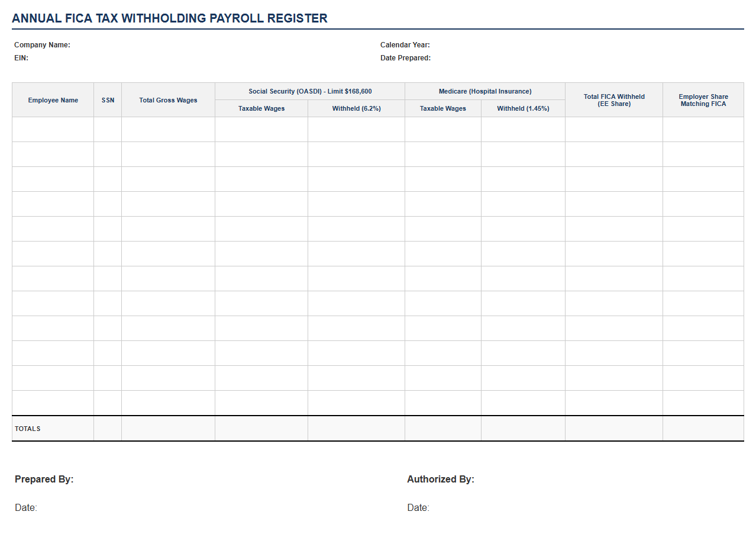Click the Total Gross Wages cell in TOTALS row
This screenshot has height=534, width=756.
pos(169,429)
